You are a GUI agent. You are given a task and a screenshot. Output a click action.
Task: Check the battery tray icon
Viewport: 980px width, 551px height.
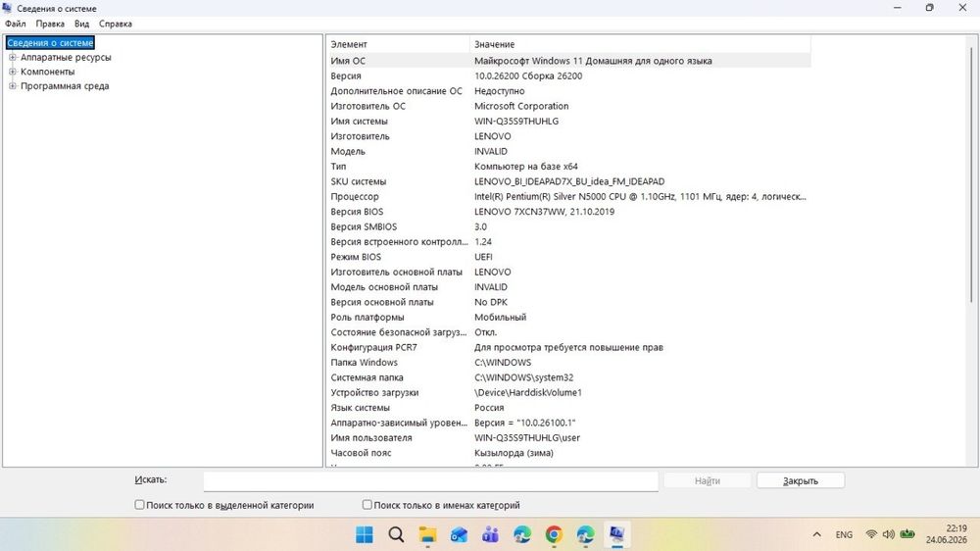(907, 534)
